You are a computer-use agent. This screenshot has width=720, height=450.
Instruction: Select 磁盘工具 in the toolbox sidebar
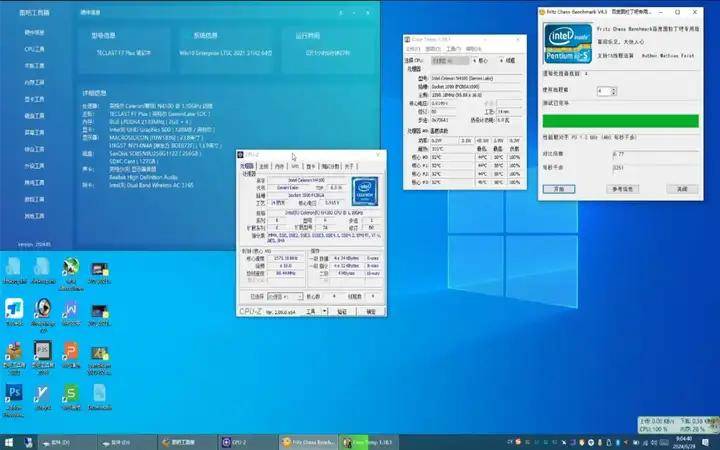click(34, 116)
